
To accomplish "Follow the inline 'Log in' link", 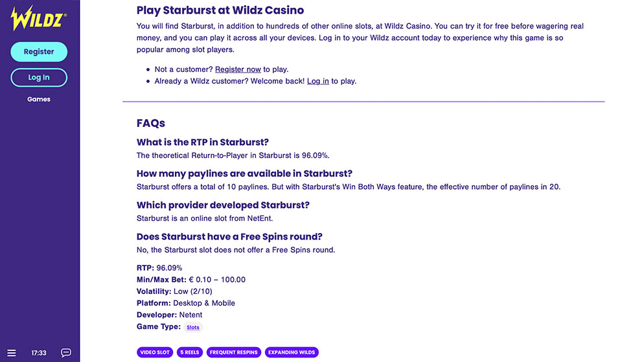I will (x=317, y=81).
